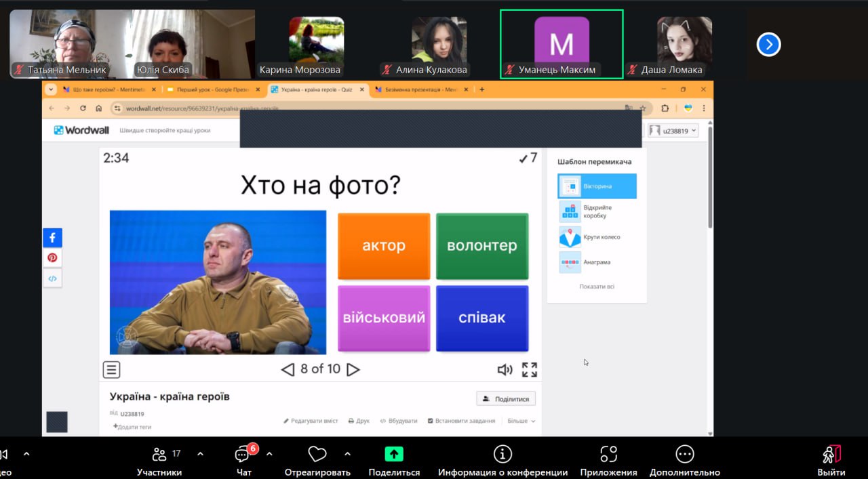Click the Wordwall logo
The height and width of the screenshot is (479, 868).
81,130
